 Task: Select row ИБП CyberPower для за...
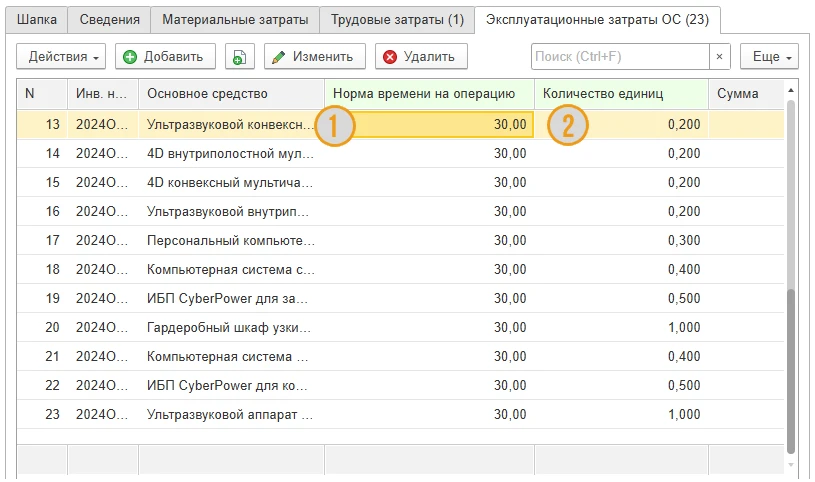(400, 298)
